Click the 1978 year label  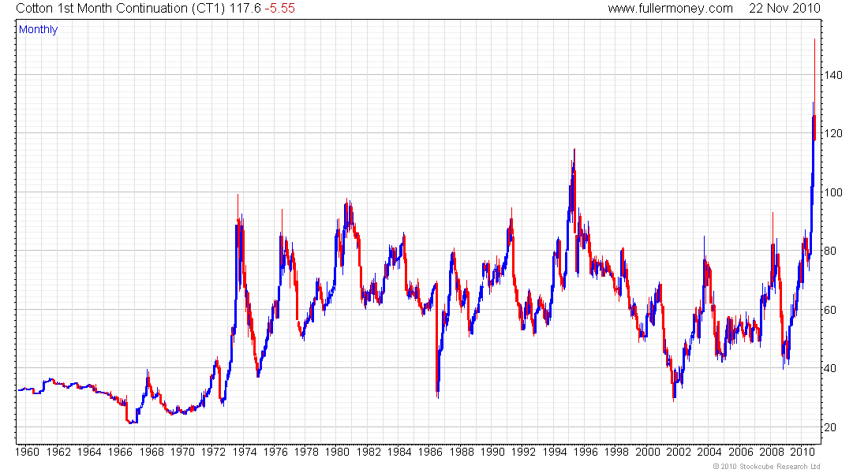coord(306,452)
